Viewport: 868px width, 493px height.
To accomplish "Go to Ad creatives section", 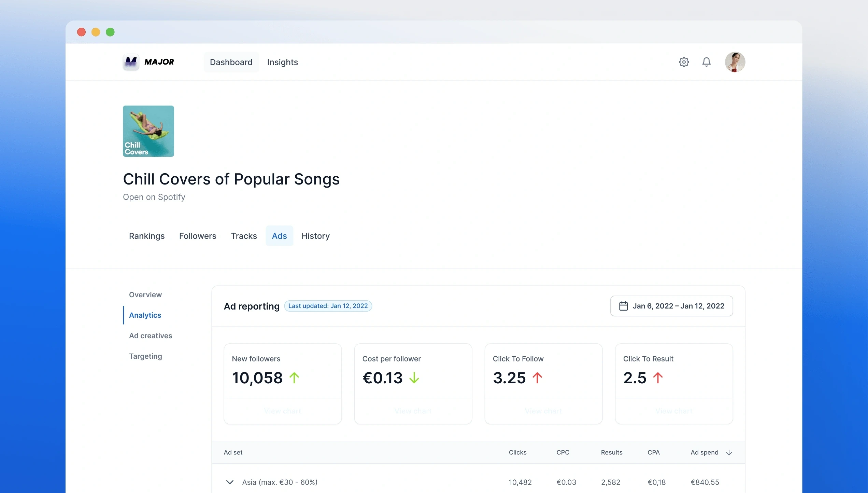I will [151, 335].
